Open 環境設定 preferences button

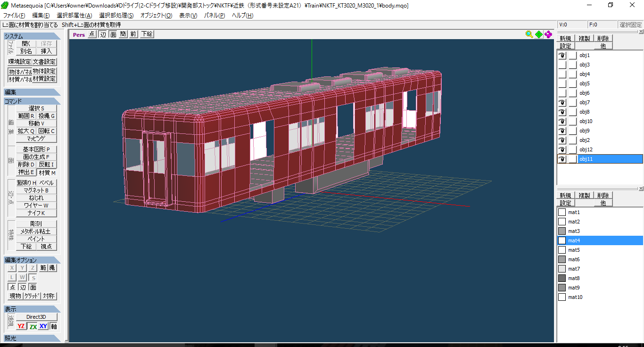pos(19,62)
